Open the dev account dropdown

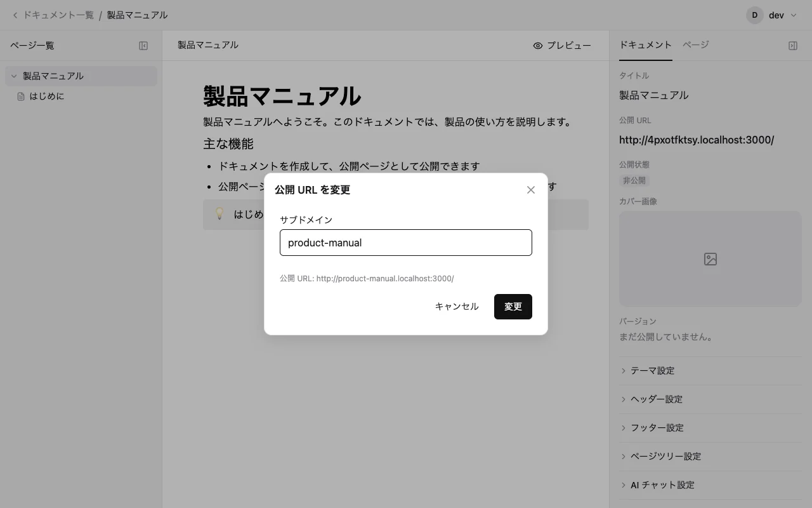(772, 15)
